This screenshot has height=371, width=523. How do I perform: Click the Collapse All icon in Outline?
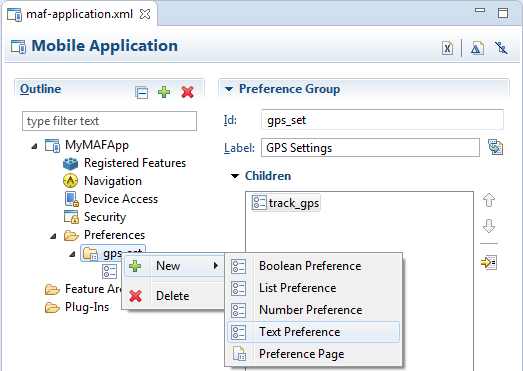[x=141, y=92]
